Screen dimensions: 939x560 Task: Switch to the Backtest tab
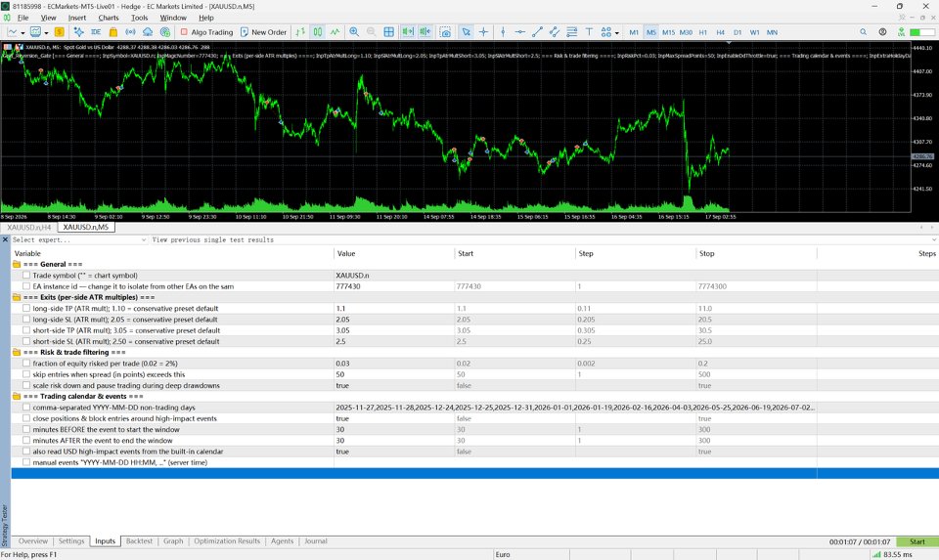139,540
